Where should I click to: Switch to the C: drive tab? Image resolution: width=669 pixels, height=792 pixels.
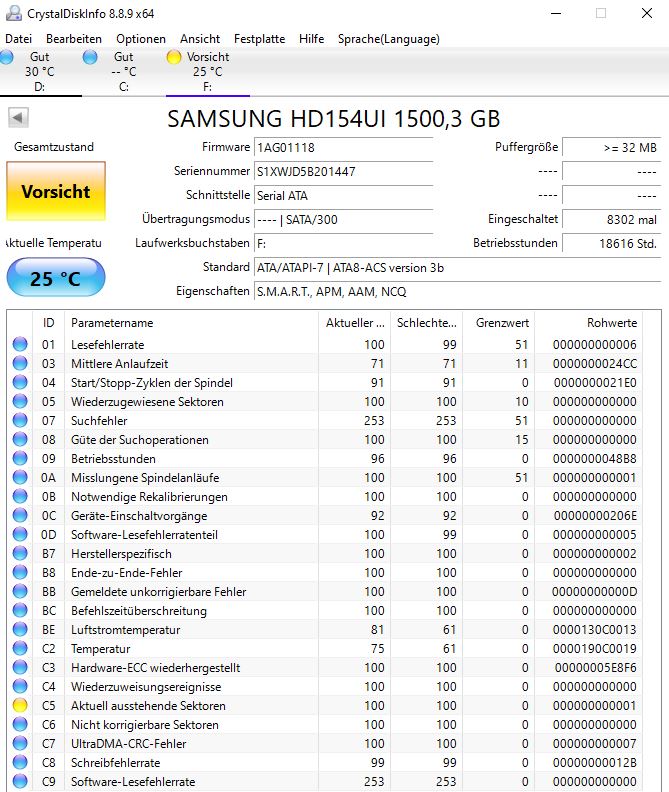tap(123, 72)
